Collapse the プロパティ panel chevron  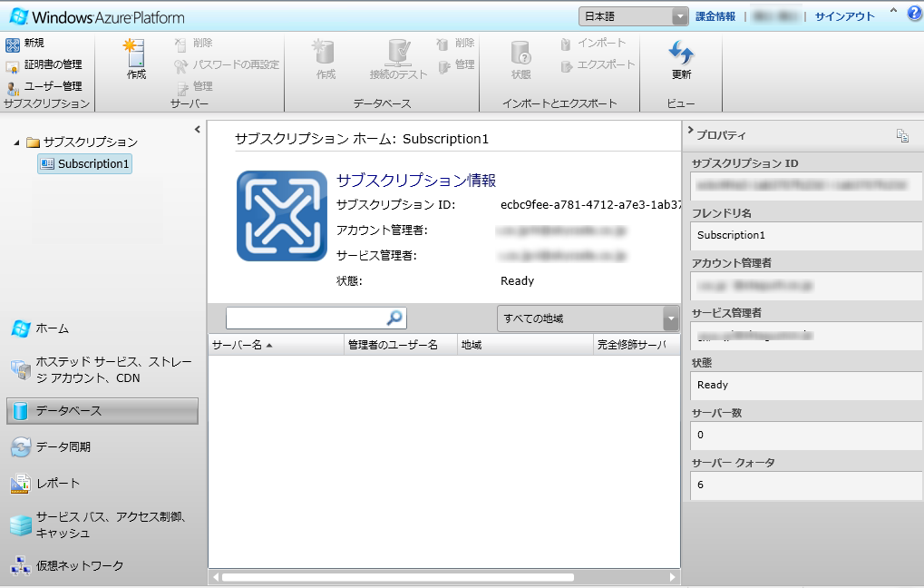(x=690, y=130)
